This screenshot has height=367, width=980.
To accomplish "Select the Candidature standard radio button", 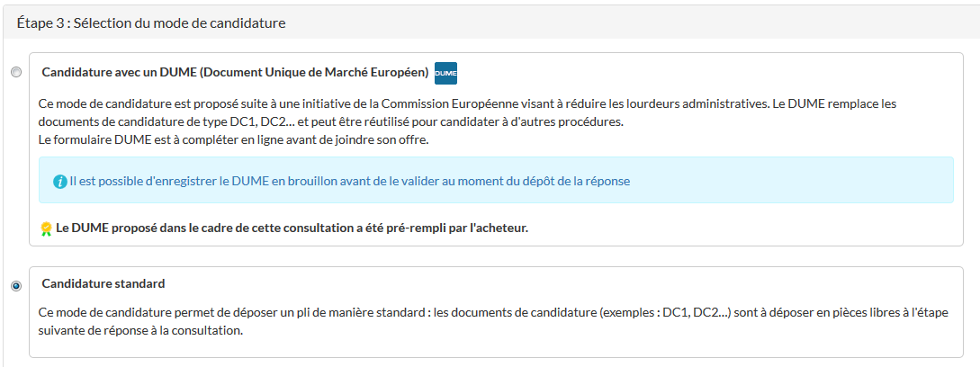I will click(x=16, y=286).
